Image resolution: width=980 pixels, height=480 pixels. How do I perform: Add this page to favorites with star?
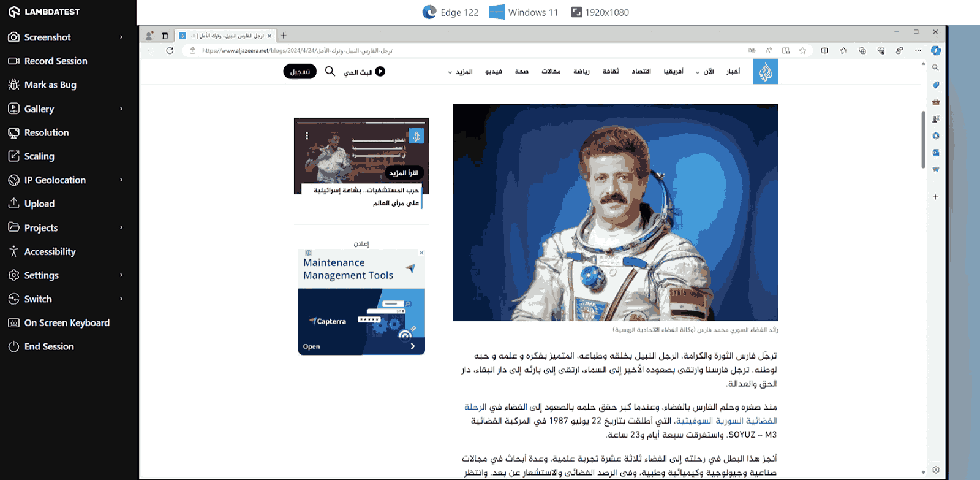(x=802, y=50)
